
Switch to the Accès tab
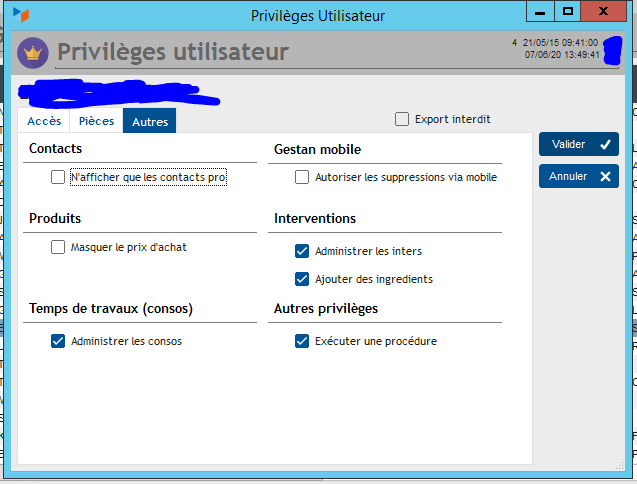pyautogui.click(x=44, y=121)
